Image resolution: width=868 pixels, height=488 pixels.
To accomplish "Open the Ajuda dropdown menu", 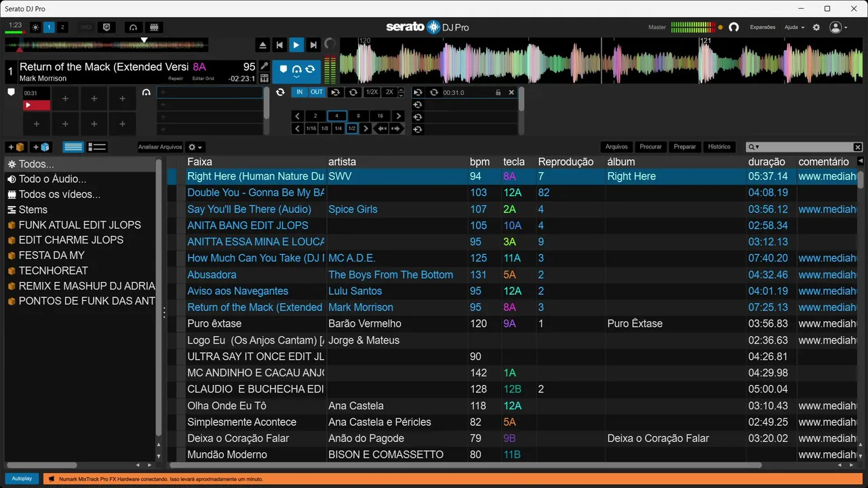I will click(x=794, y=27).
